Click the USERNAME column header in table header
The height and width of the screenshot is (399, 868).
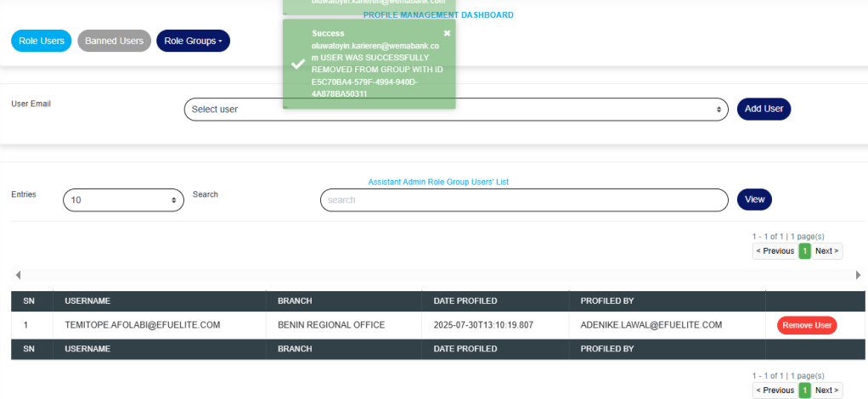tap(87, 301)
